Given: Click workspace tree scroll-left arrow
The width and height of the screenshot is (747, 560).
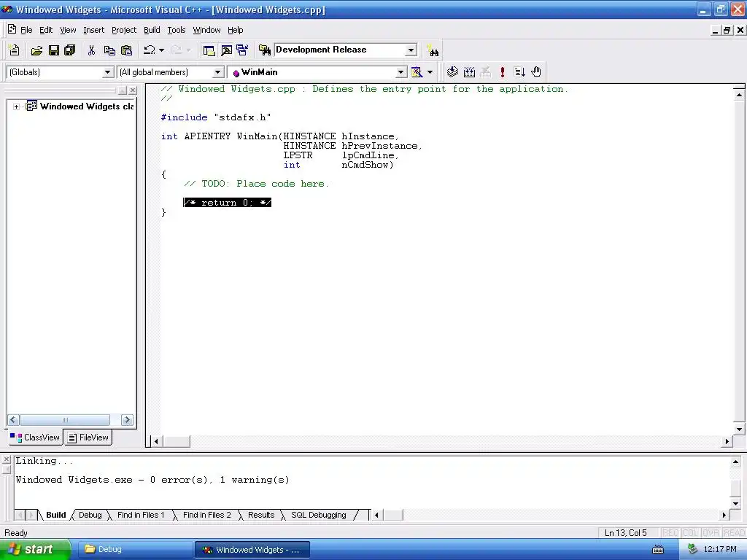Looking at the screenshot, I should [13, 419].
